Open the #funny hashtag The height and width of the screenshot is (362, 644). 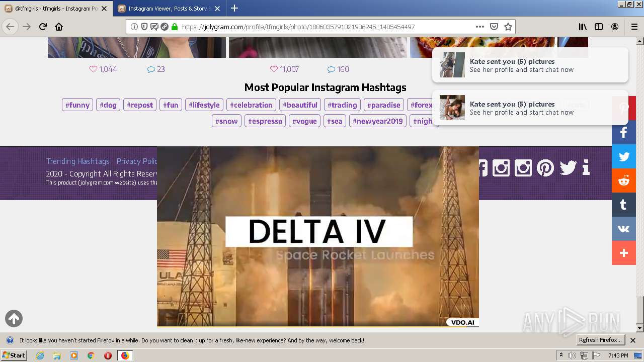tap(77, 105)
